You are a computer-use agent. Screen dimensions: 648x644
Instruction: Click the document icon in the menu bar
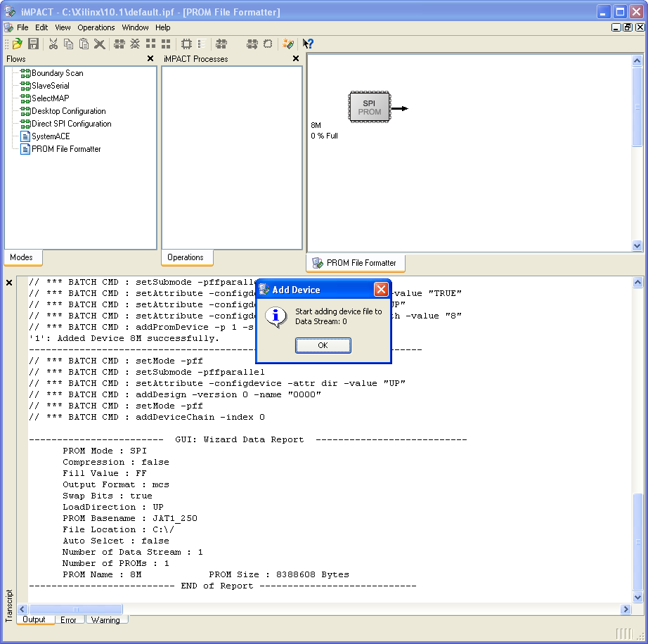click(8, 27)
